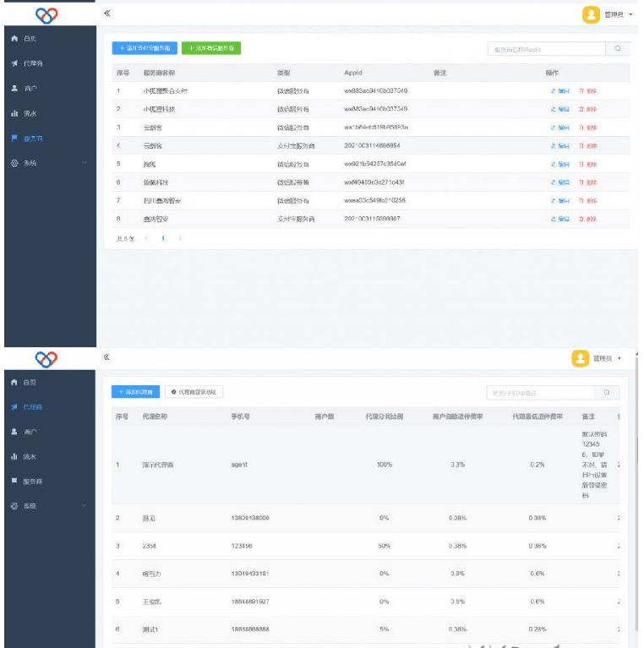Click the blue add WeChat service provider button
Image resolution: width=644 pixels, height=648 pixels.
[145, 49]
